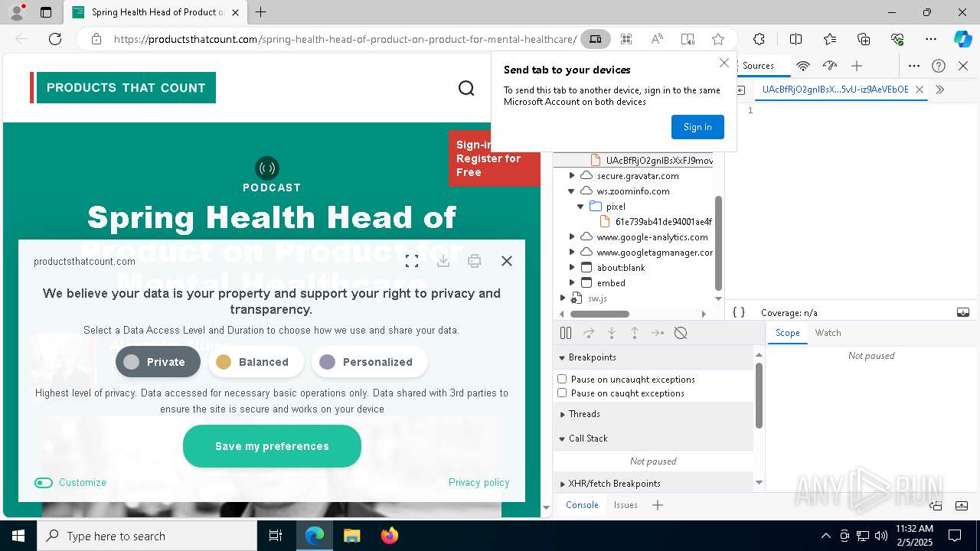Add more tools plus in DevTools tab bar
Screen dimensions: 980x551
coord(857,66)
